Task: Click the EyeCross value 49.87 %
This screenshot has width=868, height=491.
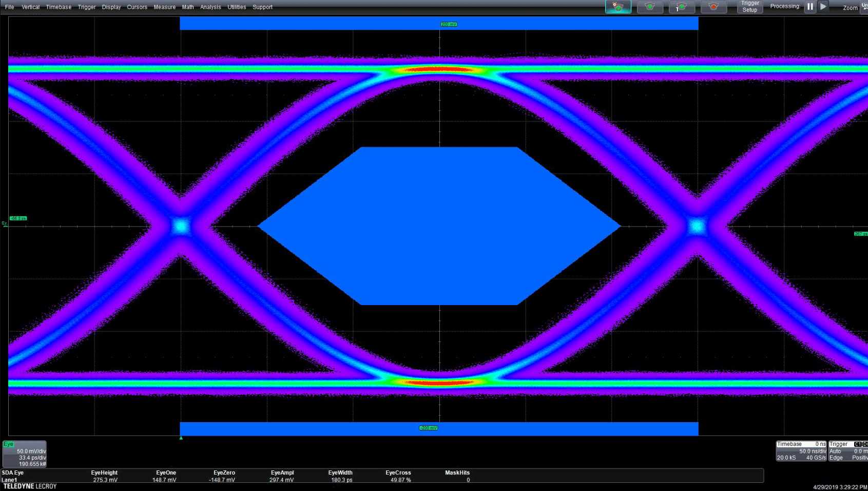Action: point(400,480)
